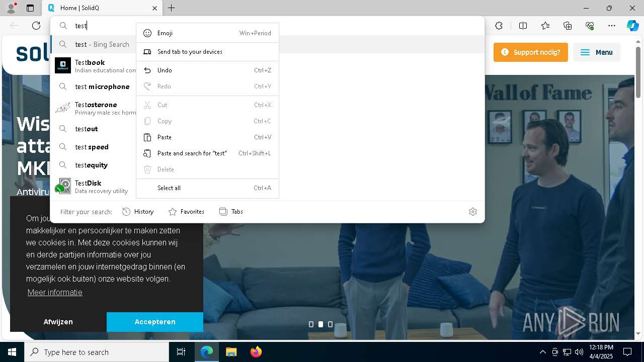This screenshot has width=644, height=362.
Task: Open the Meer informatie link
Action: (x=55, y=292)
